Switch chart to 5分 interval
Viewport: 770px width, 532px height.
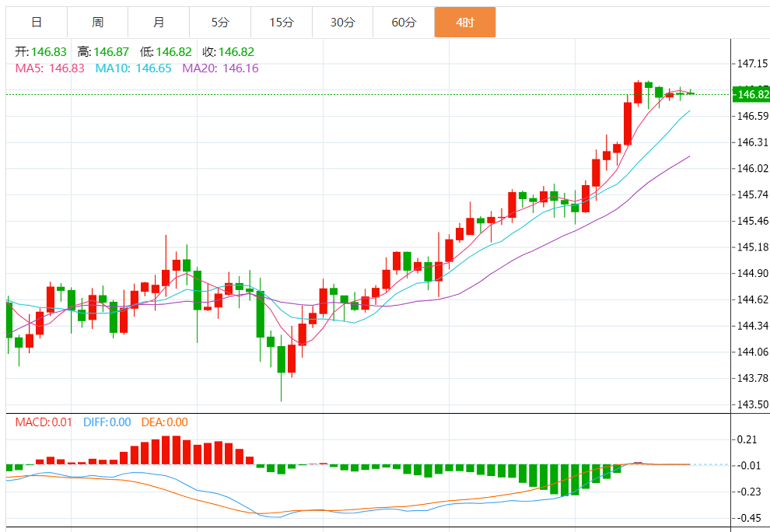pos(220,22)
